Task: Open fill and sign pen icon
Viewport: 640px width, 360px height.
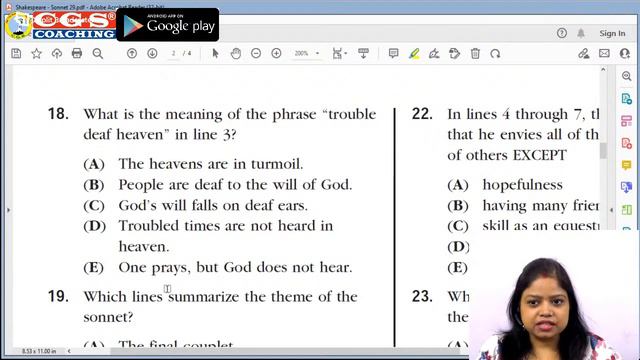Action: click(584, 53)
